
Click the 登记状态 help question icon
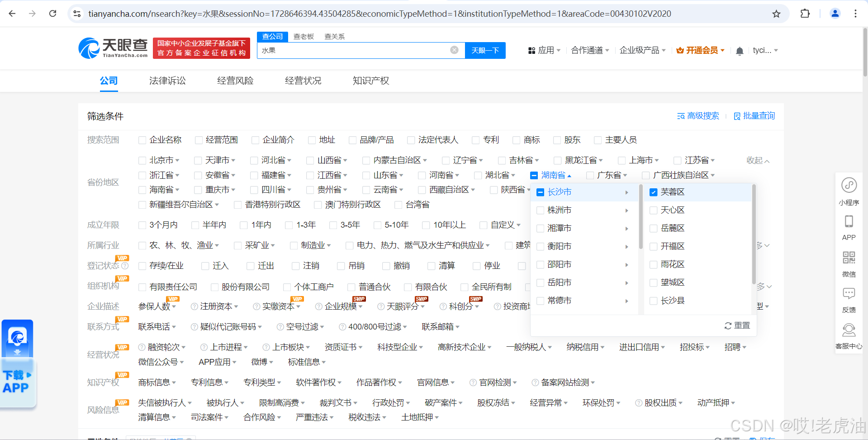[x=125, y=266]
